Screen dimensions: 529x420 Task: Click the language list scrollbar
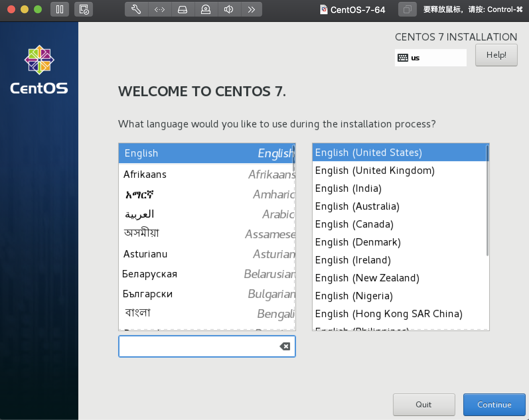tap(293, 158)
